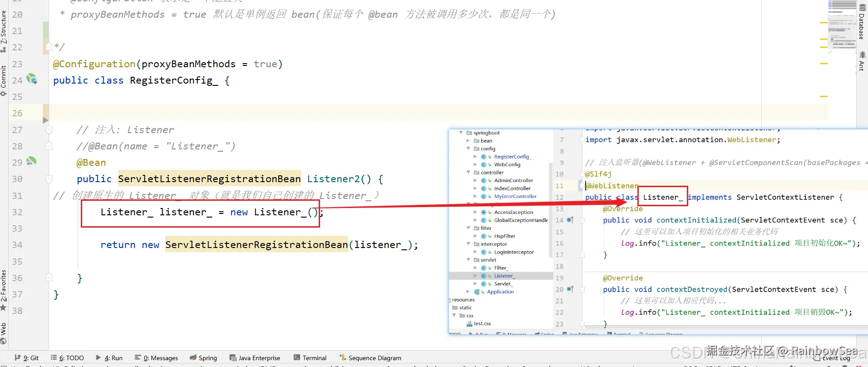
Task: Place cursor on empty highlighted line 26
Action: [x=438, y=113]
